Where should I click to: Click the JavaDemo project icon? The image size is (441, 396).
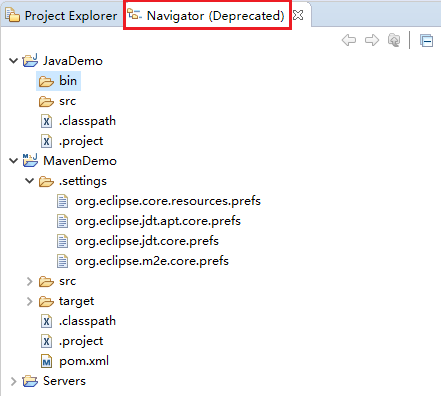30,60
